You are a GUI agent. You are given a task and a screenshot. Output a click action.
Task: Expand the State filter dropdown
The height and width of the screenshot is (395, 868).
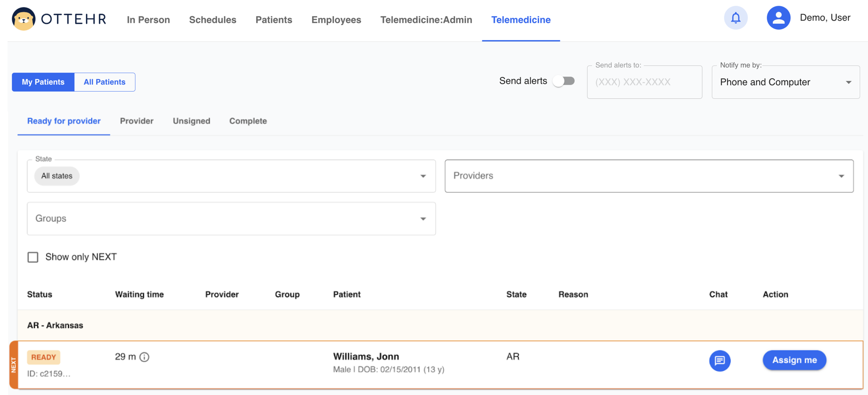(x=423, y=176)
